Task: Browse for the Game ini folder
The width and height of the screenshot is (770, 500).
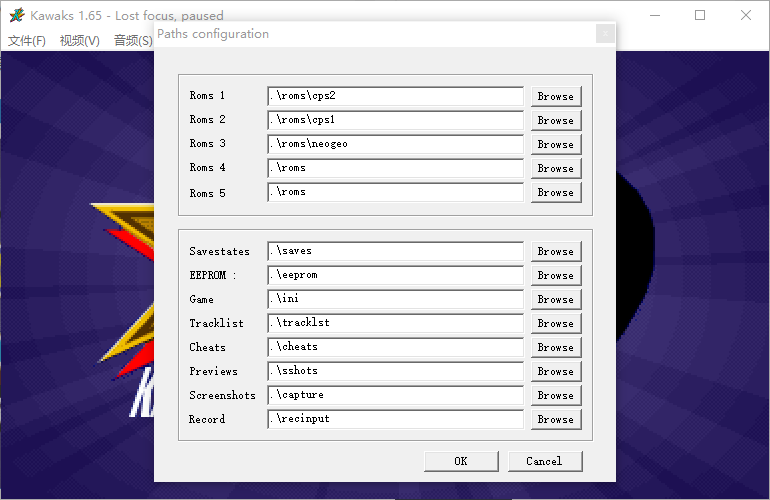Action: pos(556,300)
